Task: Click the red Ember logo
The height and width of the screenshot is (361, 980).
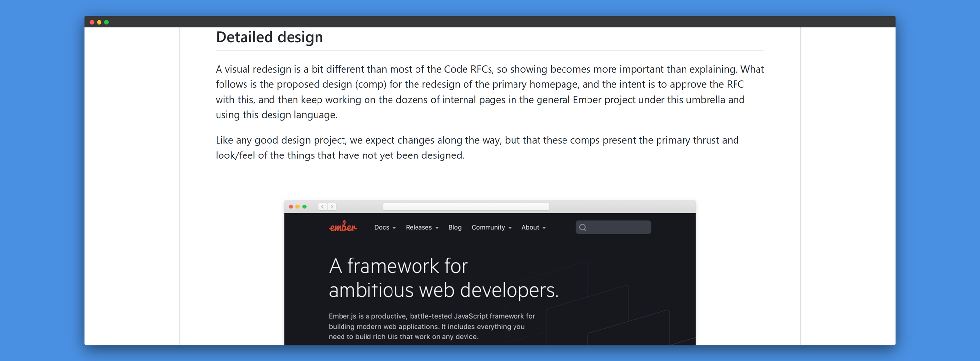Action: (x=343, y=226)
